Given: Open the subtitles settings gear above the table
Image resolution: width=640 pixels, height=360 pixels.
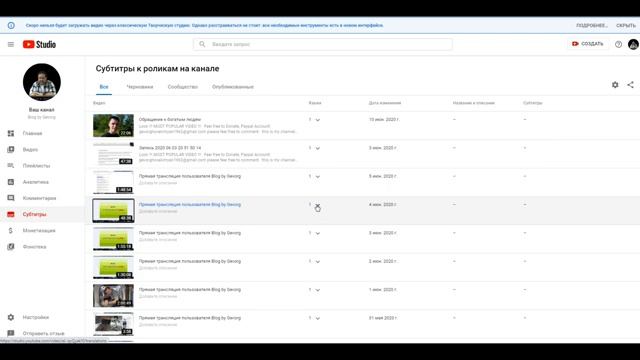Looking at the screenshot, I should tap(615, 85).
